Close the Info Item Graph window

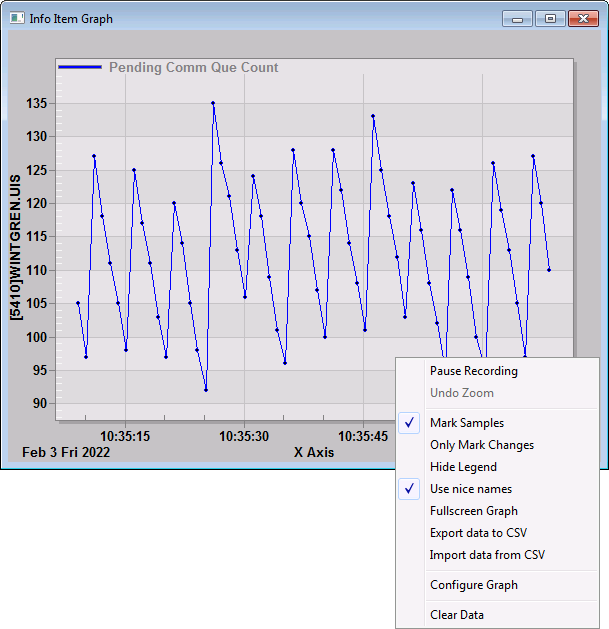pyautogui.click(x=583, y=18)
